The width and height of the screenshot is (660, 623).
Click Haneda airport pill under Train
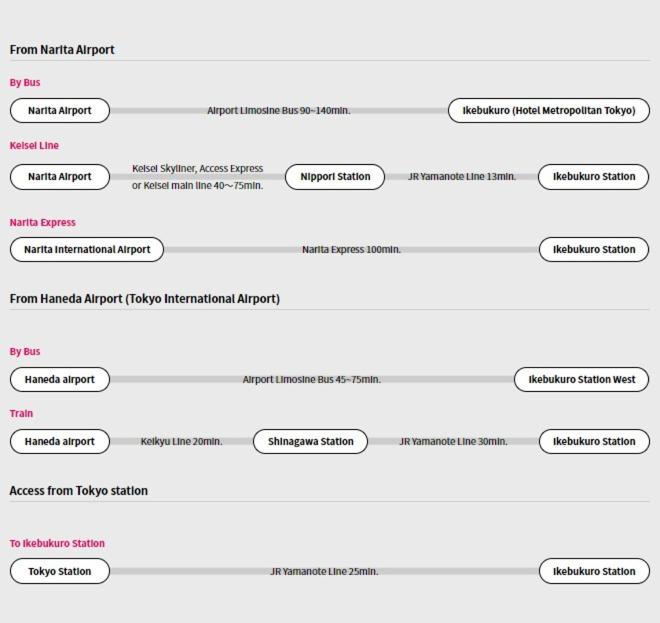click(60, 442)
